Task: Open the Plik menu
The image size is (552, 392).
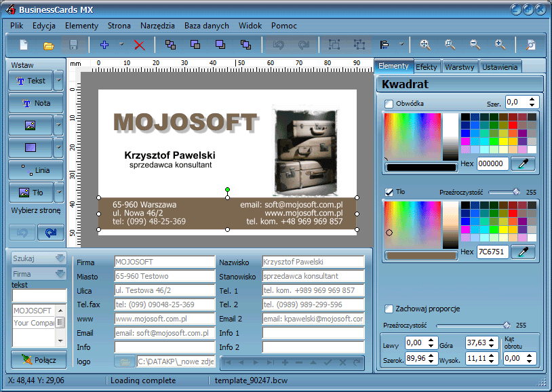Action: pyautogui.click(x=16, y=26)
